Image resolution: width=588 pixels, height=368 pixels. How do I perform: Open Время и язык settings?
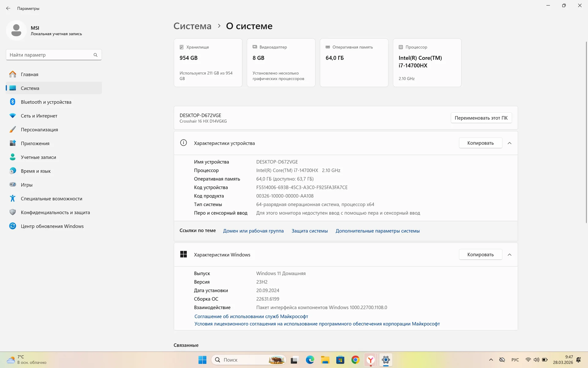[x=54, y=171]
